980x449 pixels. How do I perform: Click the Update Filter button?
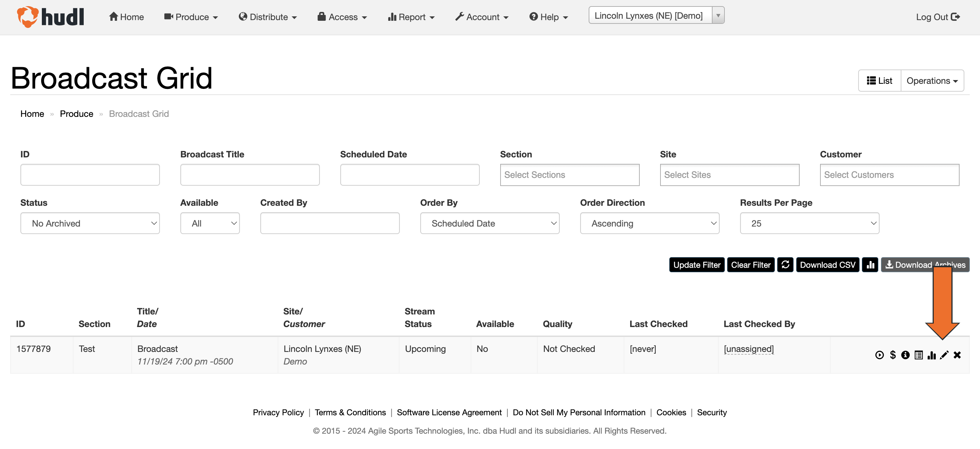(x=697, y=265)
